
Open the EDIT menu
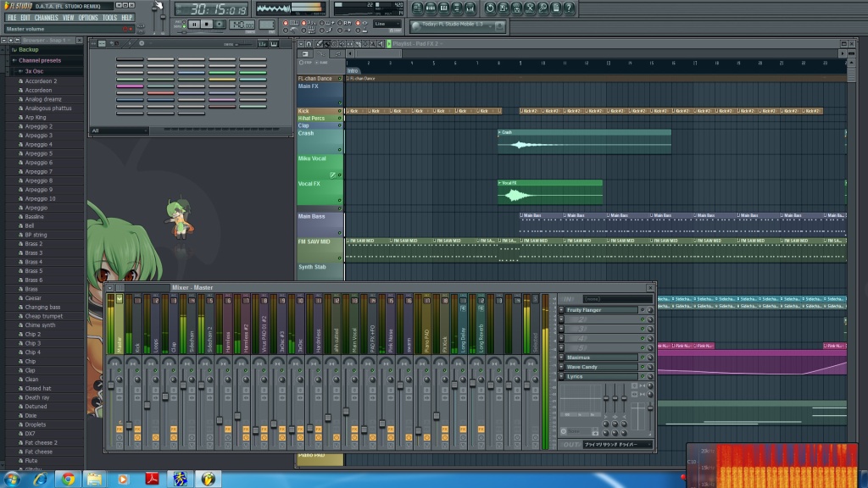[25, 18]
